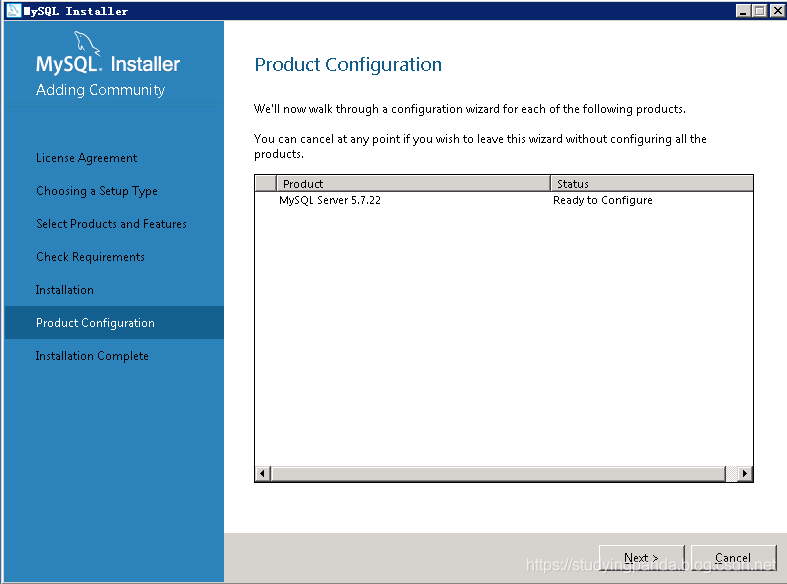This screenshot has width=787, height=584.
Task: Click the Product Configuration heading
Action: tap(348, 65)
